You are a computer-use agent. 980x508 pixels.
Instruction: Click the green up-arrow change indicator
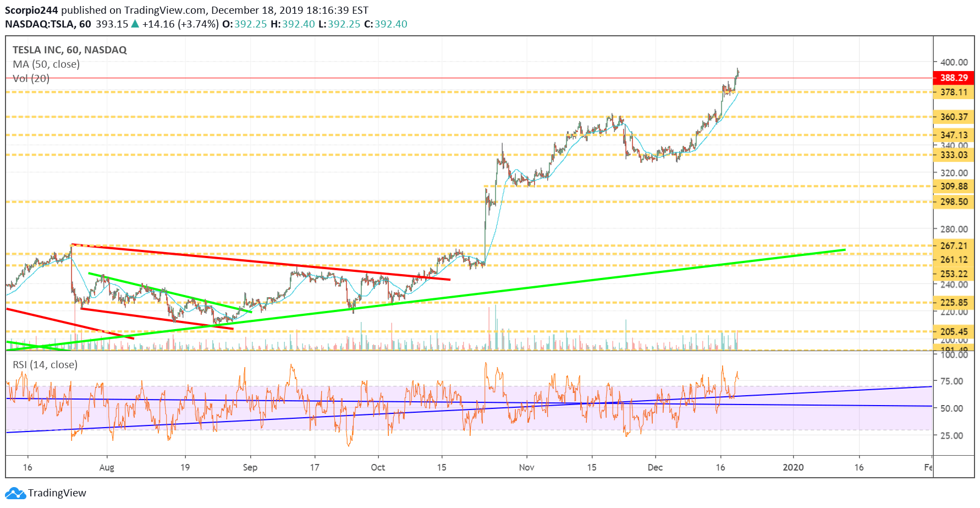pos(135,24)
